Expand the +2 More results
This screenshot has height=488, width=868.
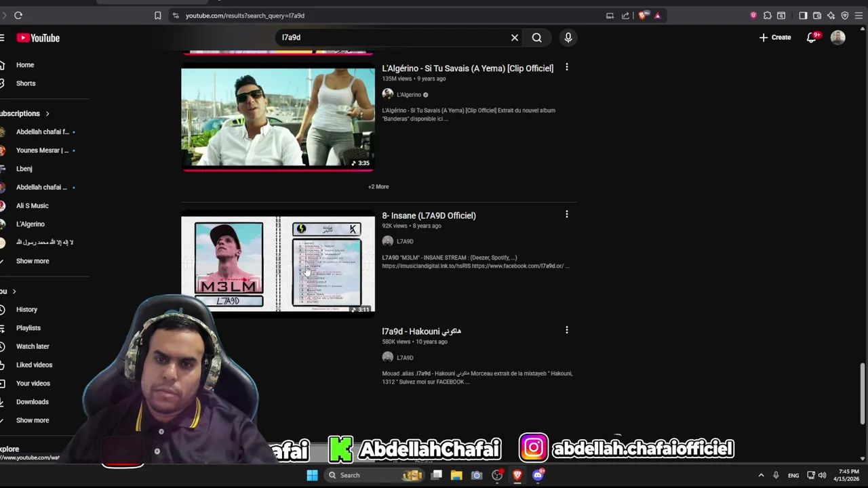[378, 186]
